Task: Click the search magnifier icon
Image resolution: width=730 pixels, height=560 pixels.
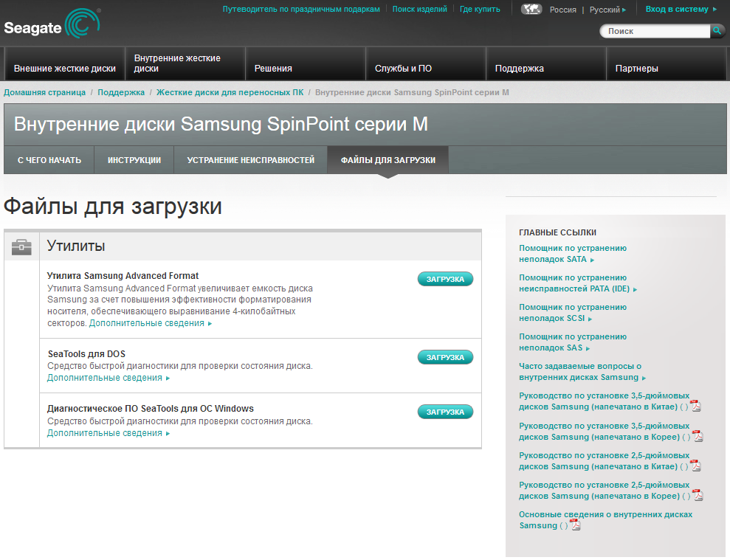Action: pos(717,31)
